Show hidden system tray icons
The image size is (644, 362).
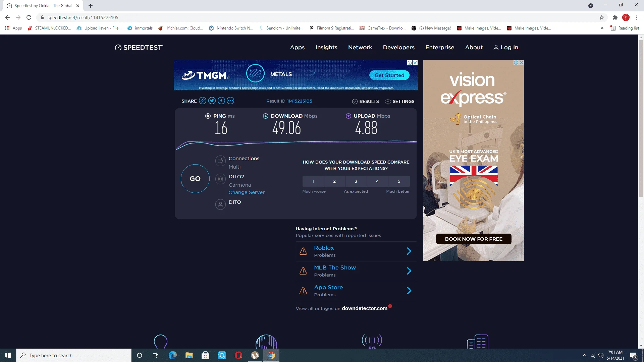[585, 355]
